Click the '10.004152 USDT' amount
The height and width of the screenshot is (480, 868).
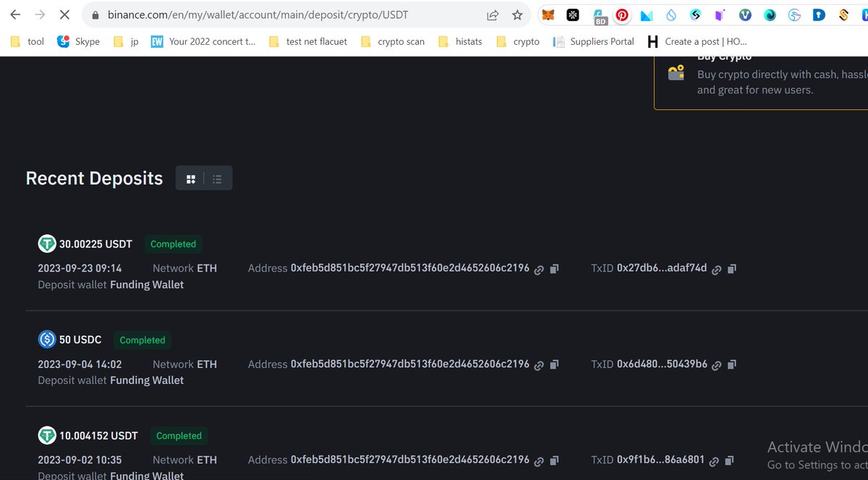click(98, 436)
